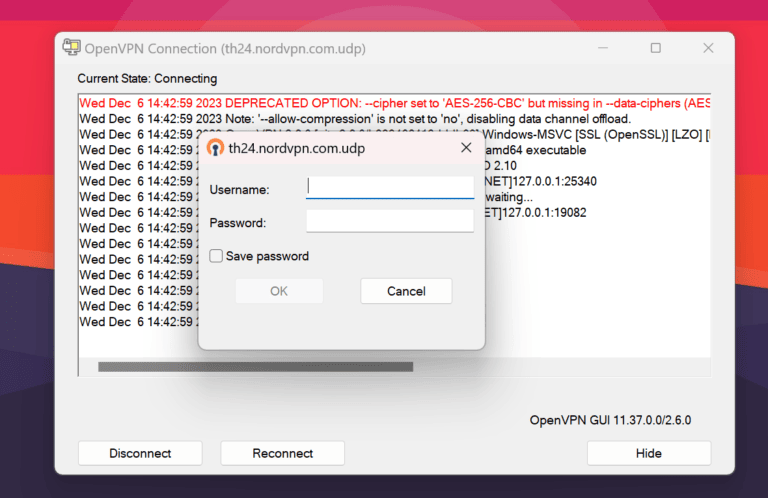Click the OpenVPN Connection window icon
Image resolution: width=768 pixels, height=498 pixels.
[72, 47]
